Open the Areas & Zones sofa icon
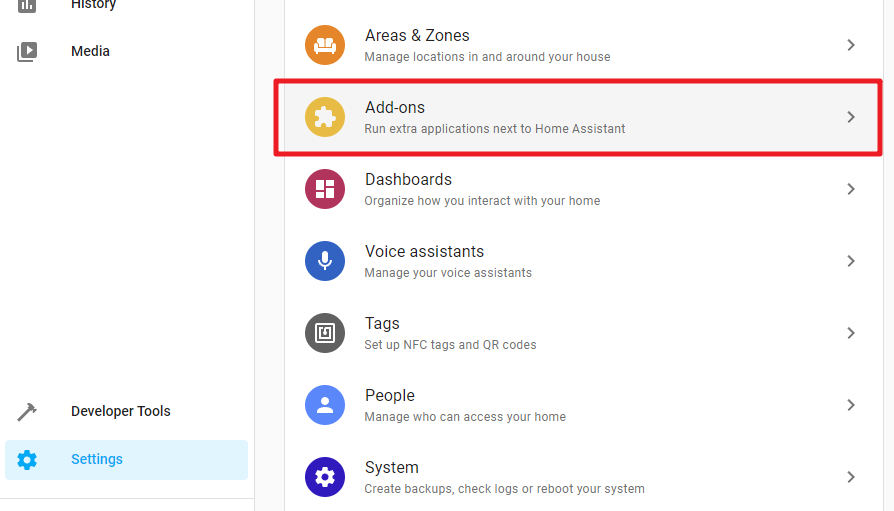The width and height of the screenshot is (894, 511). coord(325,45)
